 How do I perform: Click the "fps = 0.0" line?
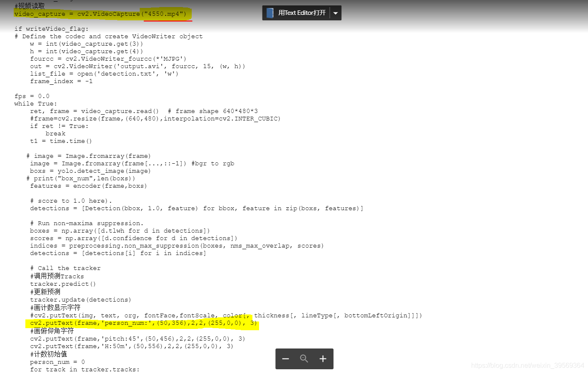32,96
